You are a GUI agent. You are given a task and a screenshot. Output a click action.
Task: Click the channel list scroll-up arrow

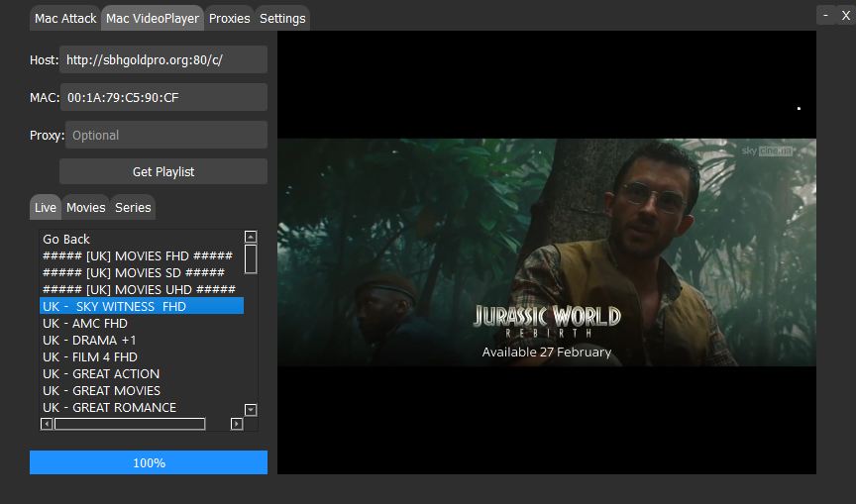(251, 237)
